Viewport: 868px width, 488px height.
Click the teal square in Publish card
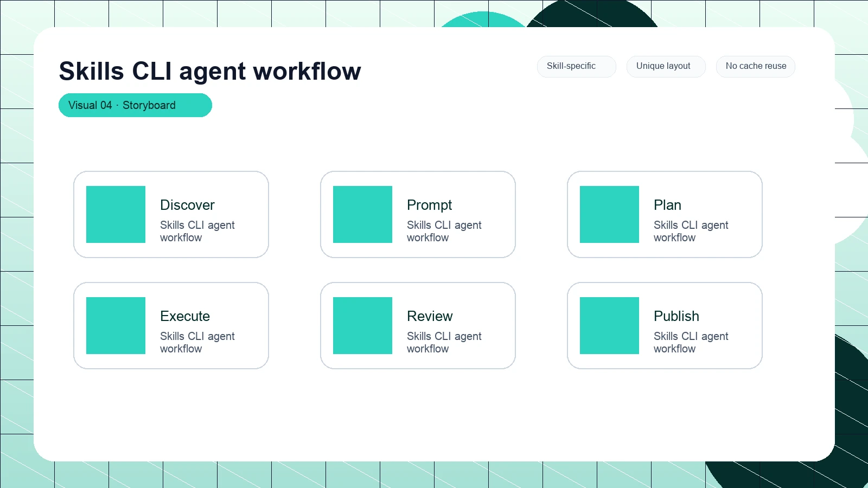(609, 325)
